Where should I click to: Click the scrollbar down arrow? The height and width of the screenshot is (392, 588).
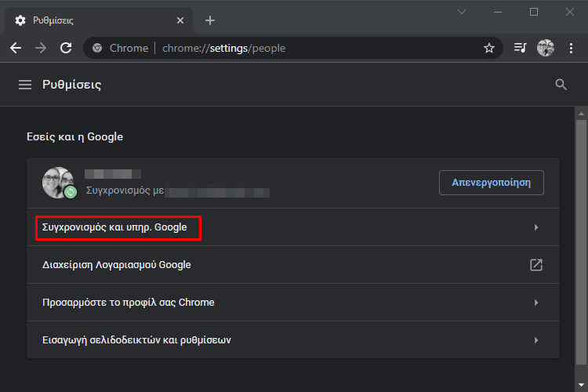point(581,385)
